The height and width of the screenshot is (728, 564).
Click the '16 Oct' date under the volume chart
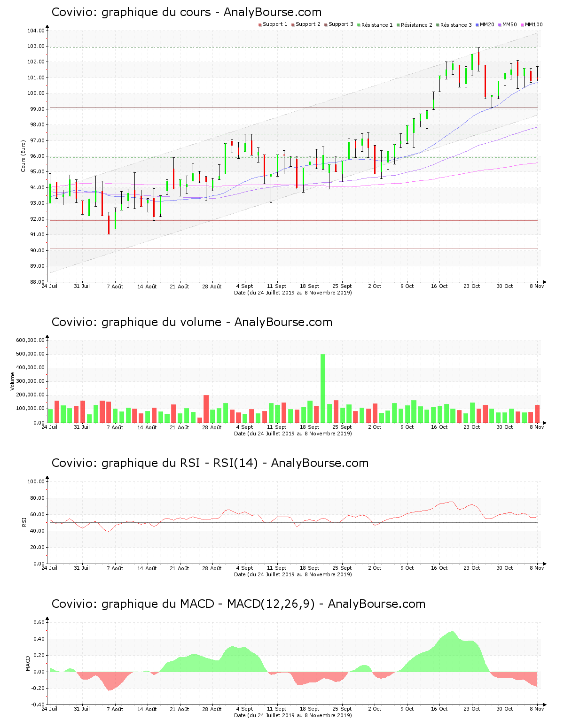(439, 427)
